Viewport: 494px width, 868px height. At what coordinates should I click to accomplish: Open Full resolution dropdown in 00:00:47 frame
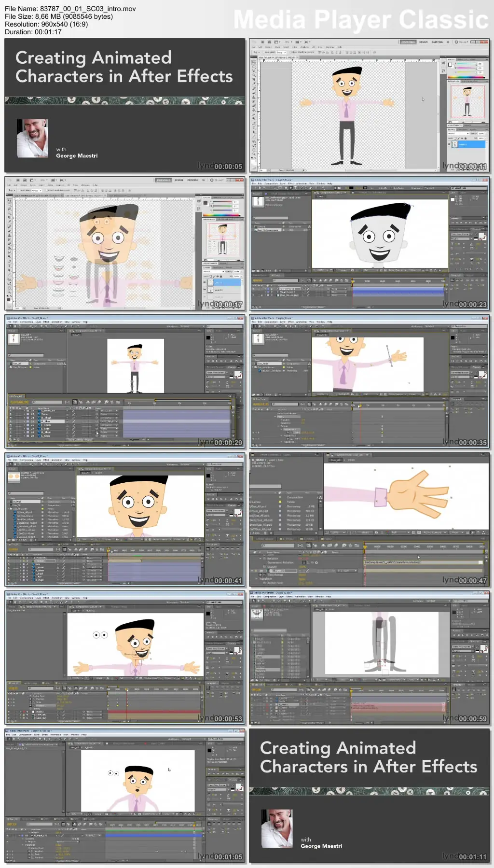[400, 532]
